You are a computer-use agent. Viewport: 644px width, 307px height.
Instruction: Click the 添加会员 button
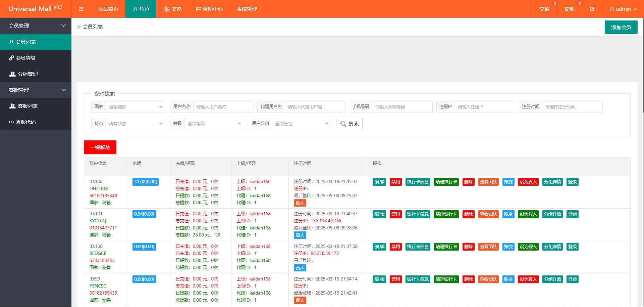[x=621, y=27]
